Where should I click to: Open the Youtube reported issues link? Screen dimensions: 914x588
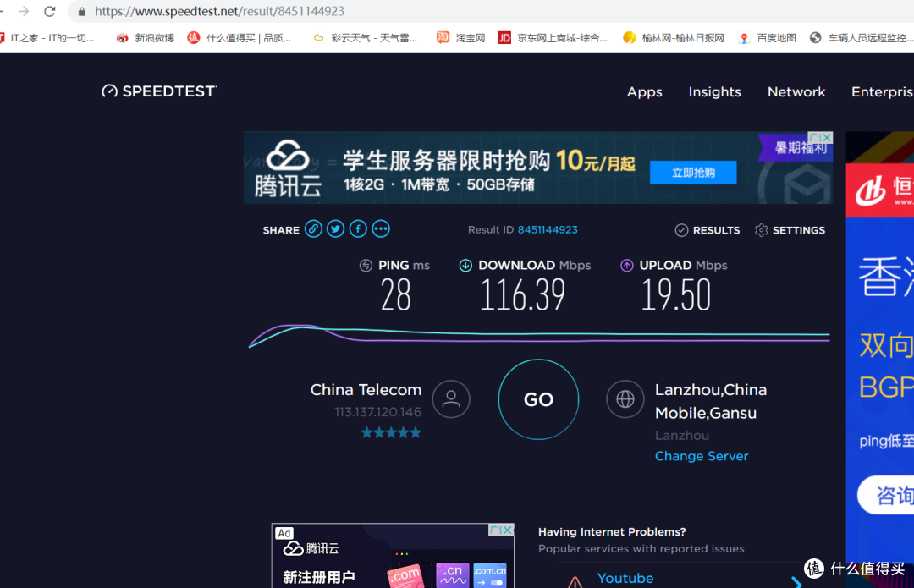point(625,578)
